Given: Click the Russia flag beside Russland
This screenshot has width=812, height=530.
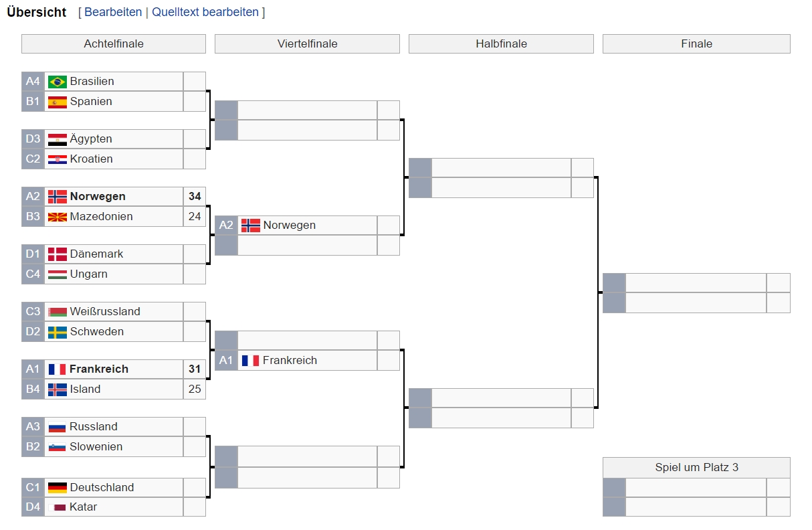Looking at the screenshot, I should 58,427.
